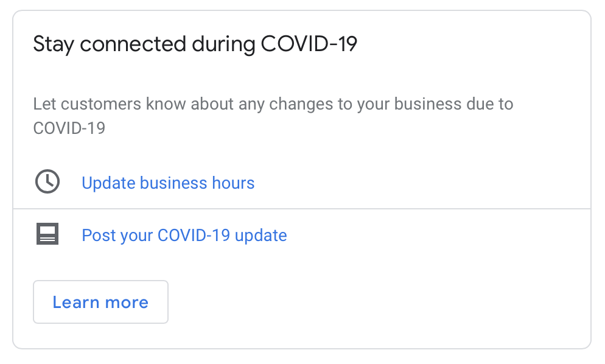Click the word Learn on the outlined button
605x364 pixels.
click(75, 303)
